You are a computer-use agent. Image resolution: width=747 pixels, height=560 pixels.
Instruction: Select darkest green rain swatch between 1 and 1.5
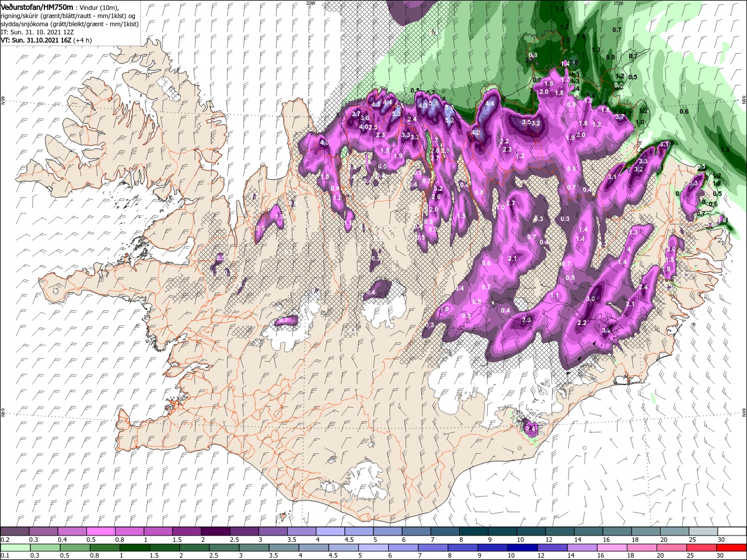[x=134, y=548]
